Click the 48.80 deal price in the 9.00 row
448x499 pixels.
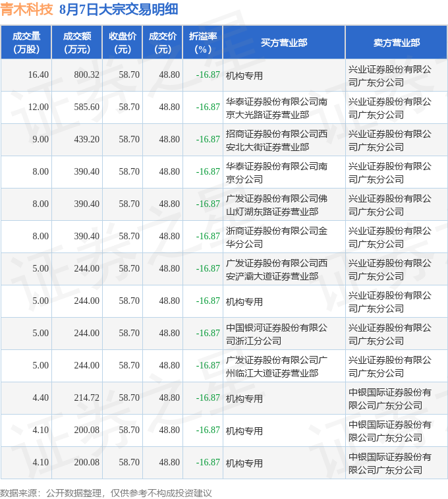coord(169,139)
